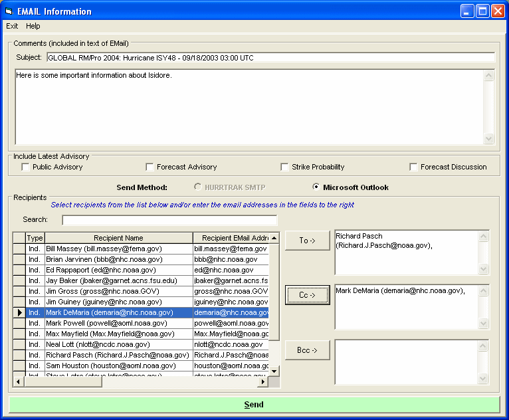Click recipient list scroll down arrow
The height and width of the screenshot is (420, 509).
(x=274, y=371)
